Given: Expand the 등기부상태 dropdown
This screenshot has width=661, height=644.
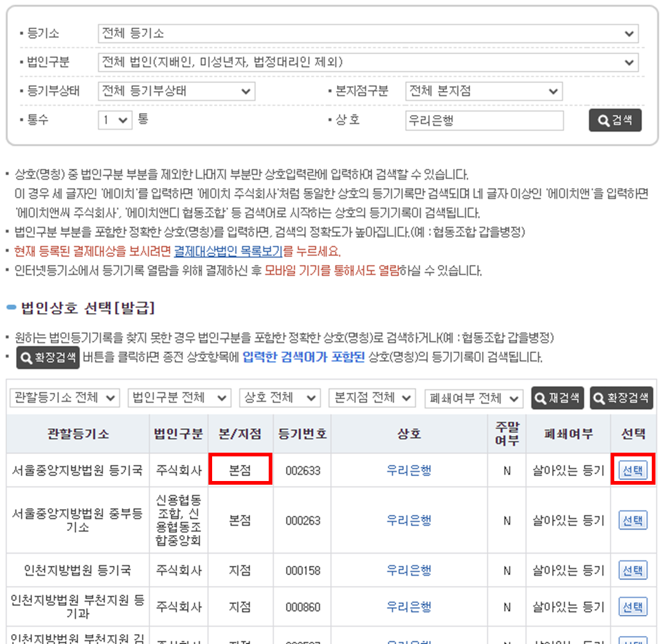Looking at the screenshot, I should [176, 91].
